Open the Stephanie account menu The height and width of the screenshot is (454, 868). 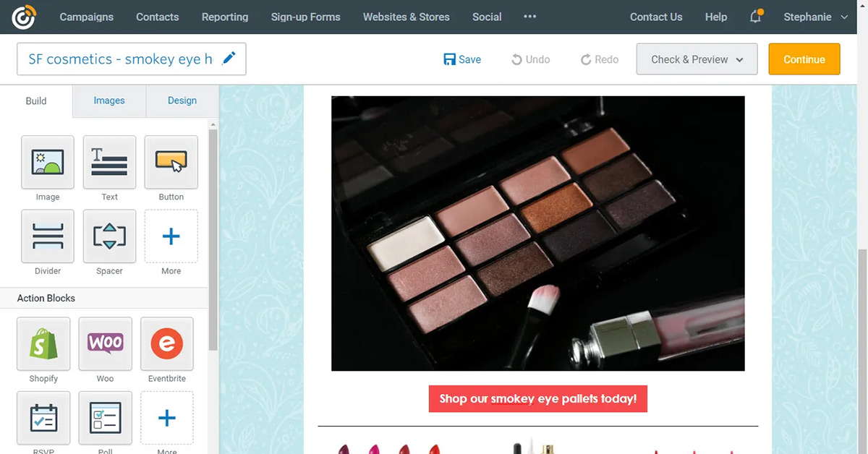click(815, 17)
